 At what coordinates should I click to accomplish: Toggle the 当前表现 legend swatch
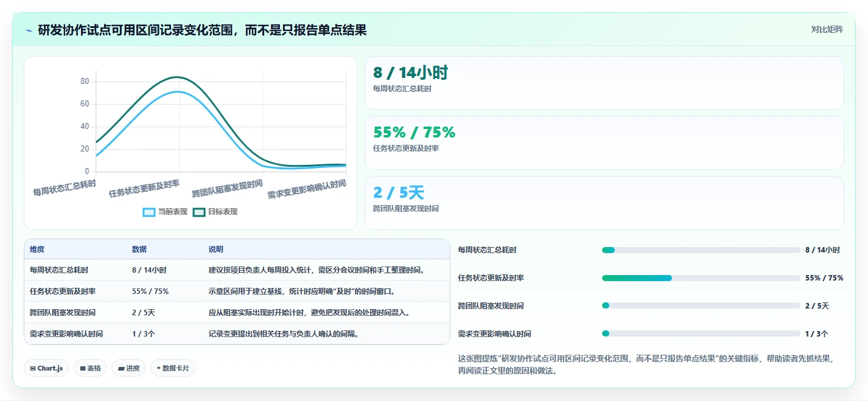(149, 212)
